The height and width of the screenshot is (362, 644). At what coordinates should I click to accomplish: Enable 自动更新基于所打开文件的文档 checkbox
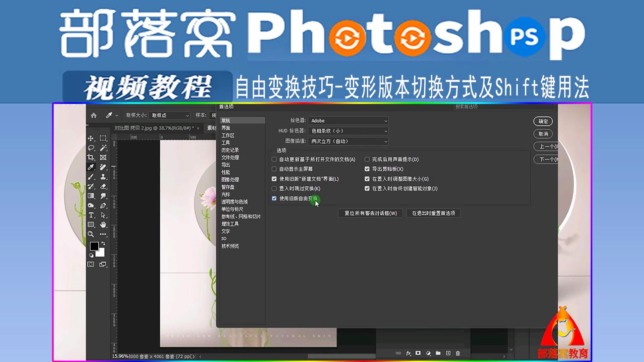(274, 159)
